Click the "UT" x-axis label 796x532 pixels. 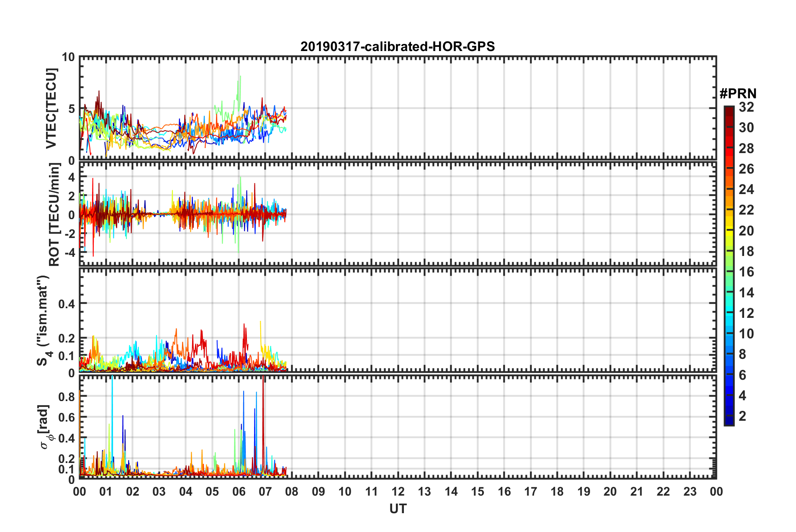[398, 509]
